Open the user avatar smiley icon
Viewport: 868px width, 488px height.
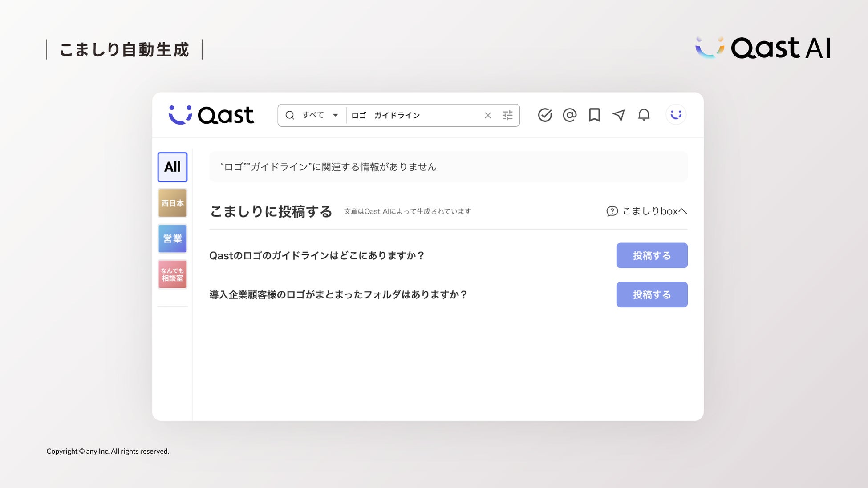676,115
